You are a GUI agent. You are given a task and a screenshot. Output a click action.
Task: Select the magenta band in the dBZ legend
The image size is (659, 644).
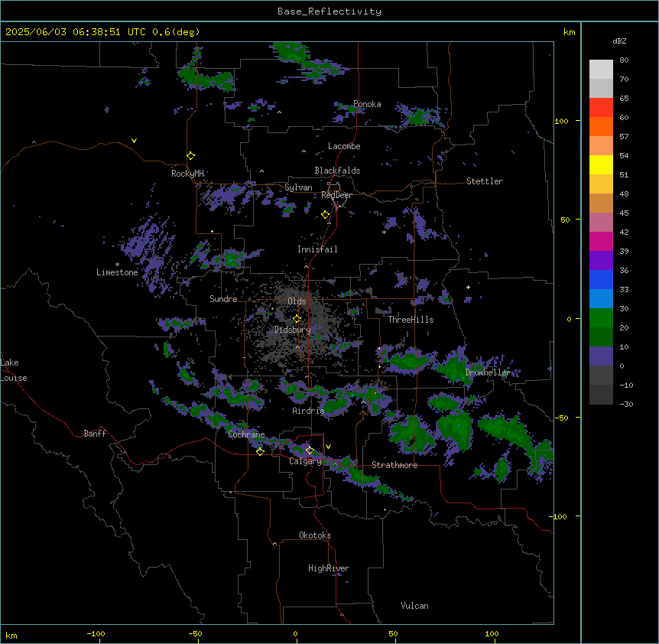(601, 241)
